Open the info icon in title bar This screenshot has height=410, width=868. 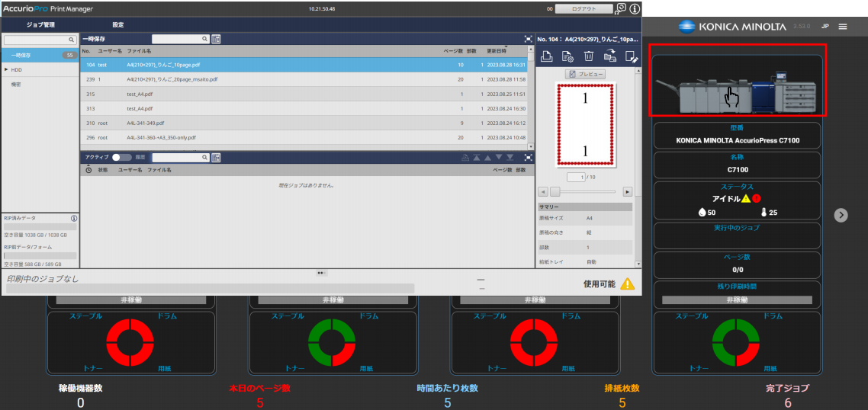pos(635,9)
